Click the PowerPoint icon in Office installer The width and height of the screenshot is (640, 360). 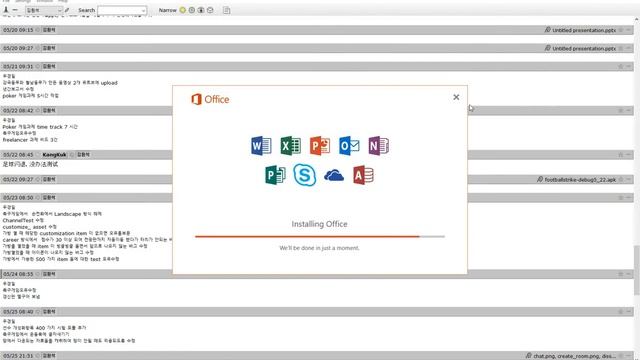point(320,145)
